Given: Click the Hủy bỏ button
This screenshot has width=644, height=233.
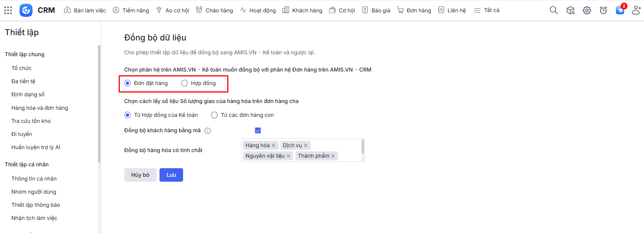Looking at the screenshot, I should coord(140,175).
